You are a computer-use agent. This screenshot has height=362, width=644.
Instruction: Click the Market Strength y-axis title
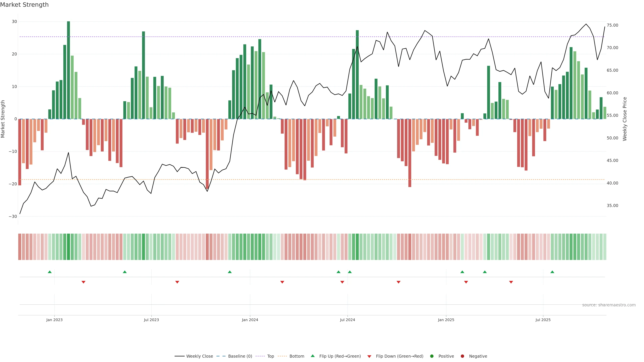tap(3, 119)
